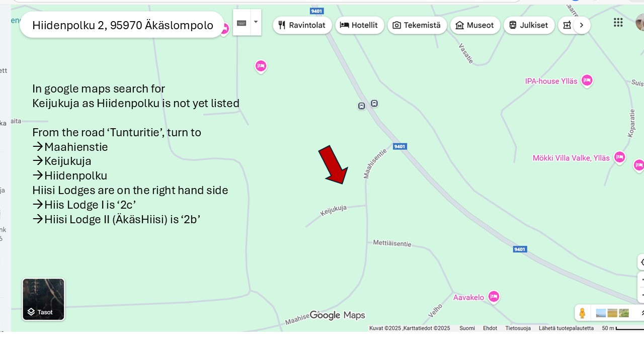The image size is (644, 362).
Task: Expand the imagery strip with the up arrows
Action: (x=641, y=313)
